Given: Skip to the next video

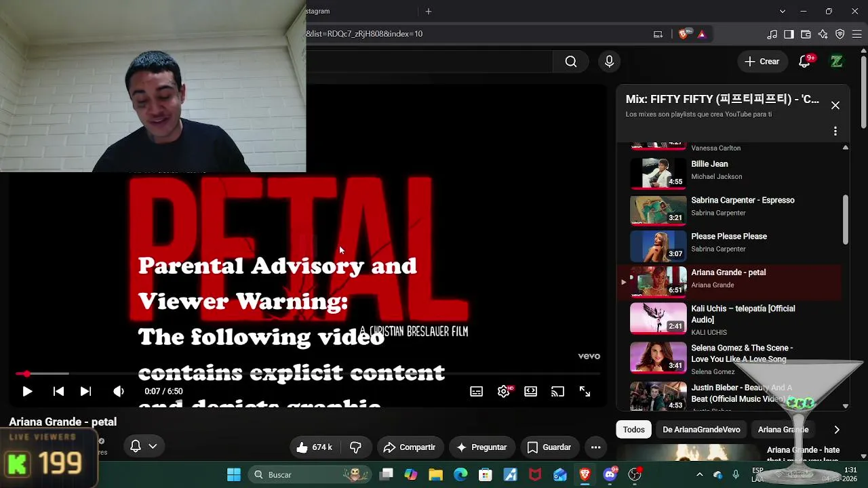Looking at the screenshot, I should 85,391.
